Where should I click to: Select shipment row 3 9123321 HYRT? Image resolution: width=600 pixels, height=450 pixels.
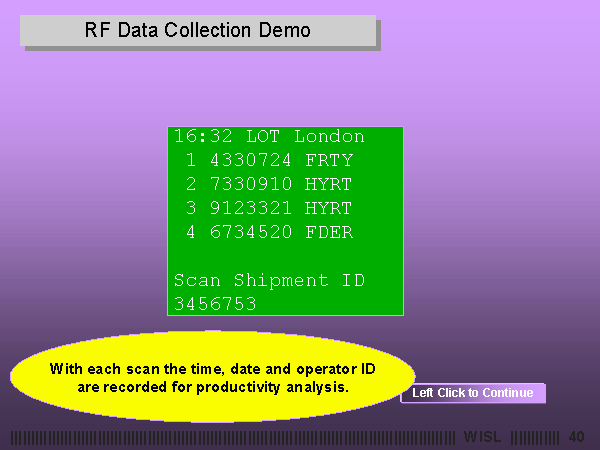269,208
